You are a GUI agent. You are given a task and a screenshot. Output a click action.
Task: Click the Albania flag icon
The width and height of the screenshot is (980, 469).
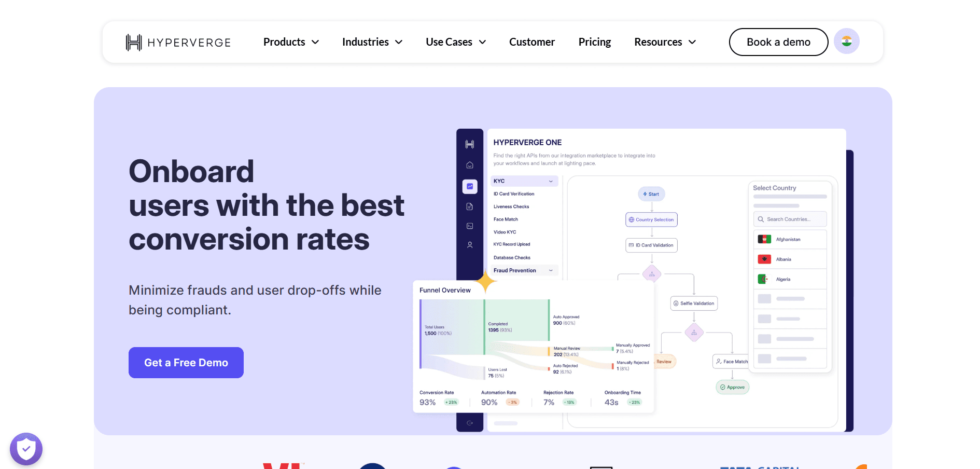coord(764,259)
